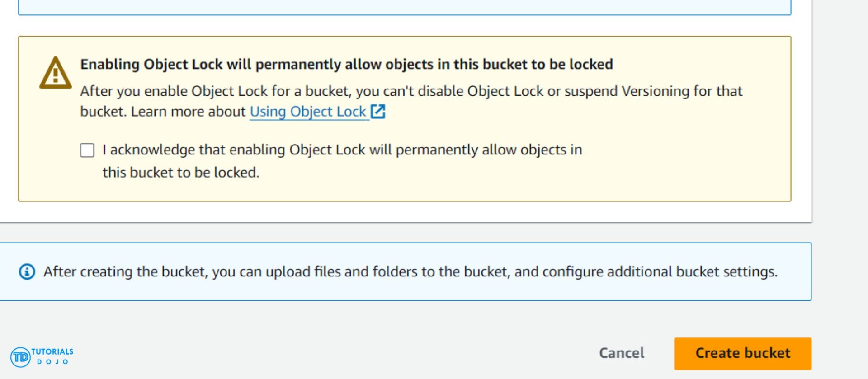Open the Using Object Lock link

point(308,111)
